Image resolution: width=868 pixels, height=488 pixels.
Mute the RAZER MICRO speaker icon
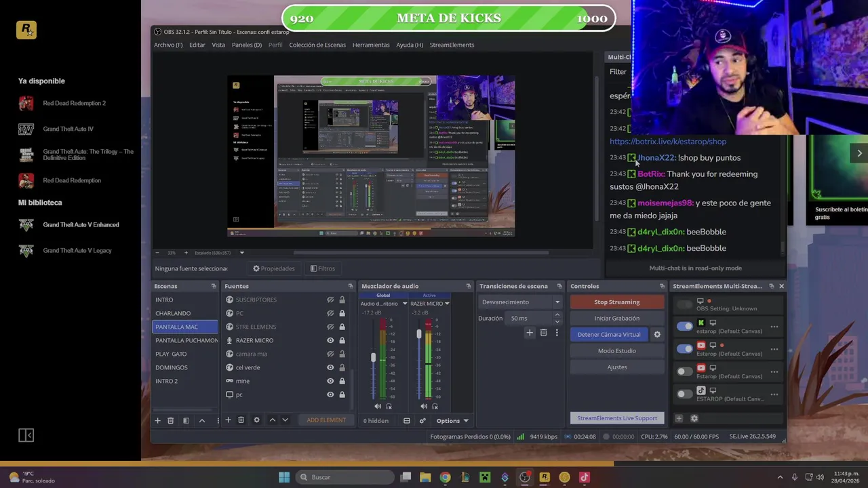tap(424, 406)
